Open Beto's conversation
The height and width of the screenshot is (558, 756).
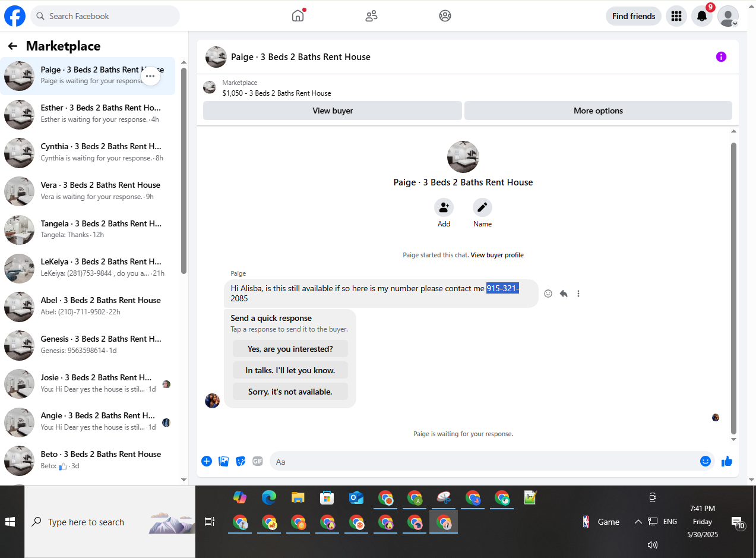pos(88,461)
